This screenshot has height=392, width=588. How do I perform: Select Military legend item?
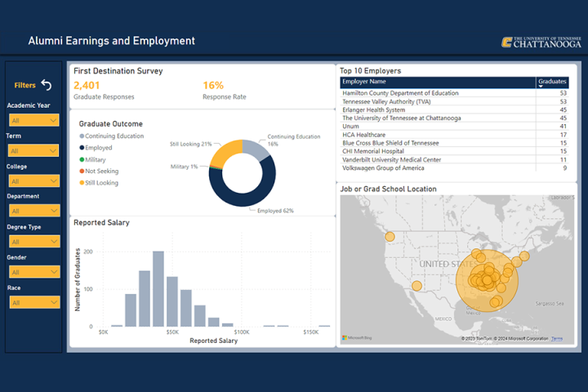click(x=92, y=159)
